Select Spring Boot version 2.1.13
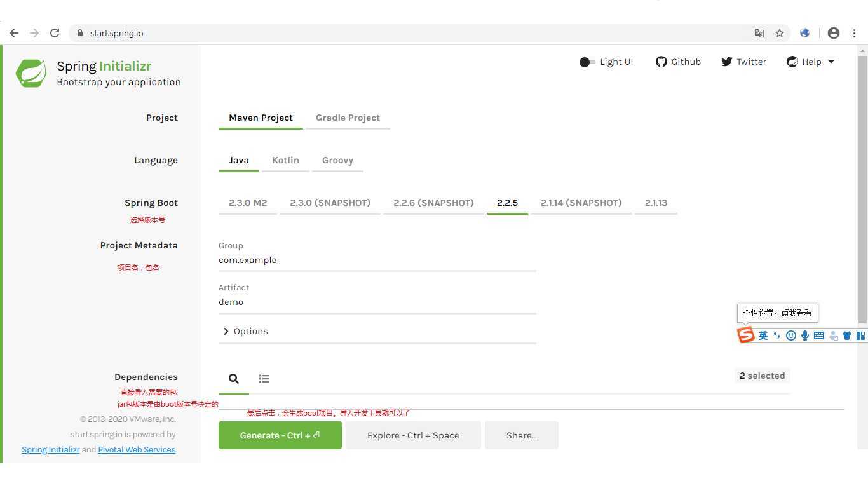The height and width of the screenshot is (488, 868). point(656,203)
